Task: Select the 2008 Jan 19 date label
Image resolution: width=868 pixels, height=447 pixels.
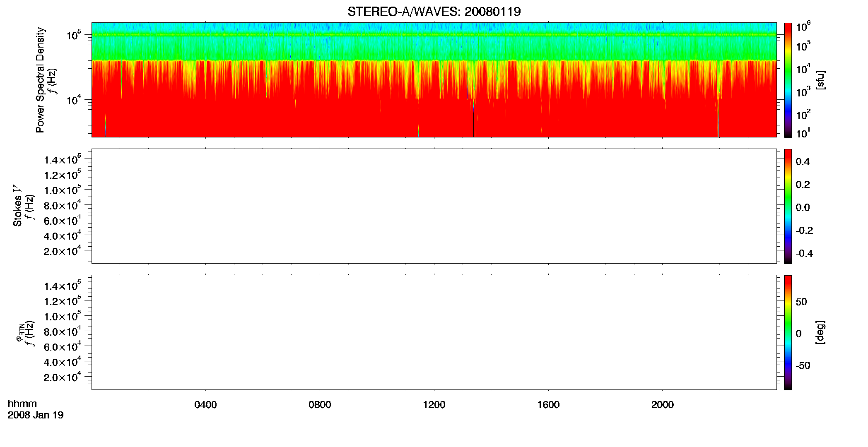Action: [36, 415]
